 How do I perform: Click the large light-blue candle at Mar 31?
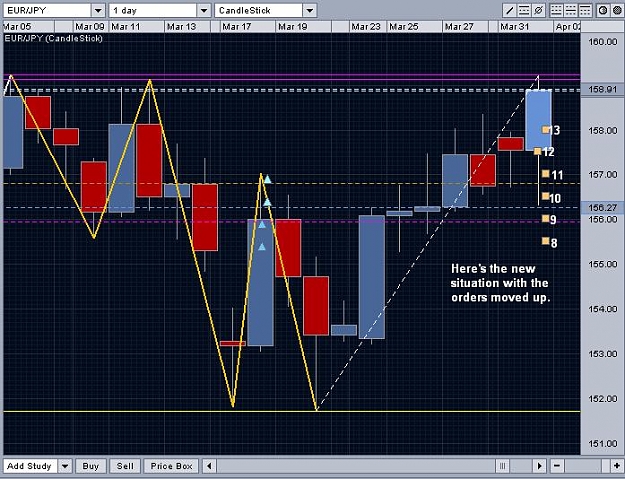pyautogui.click(x=539, y=120)
